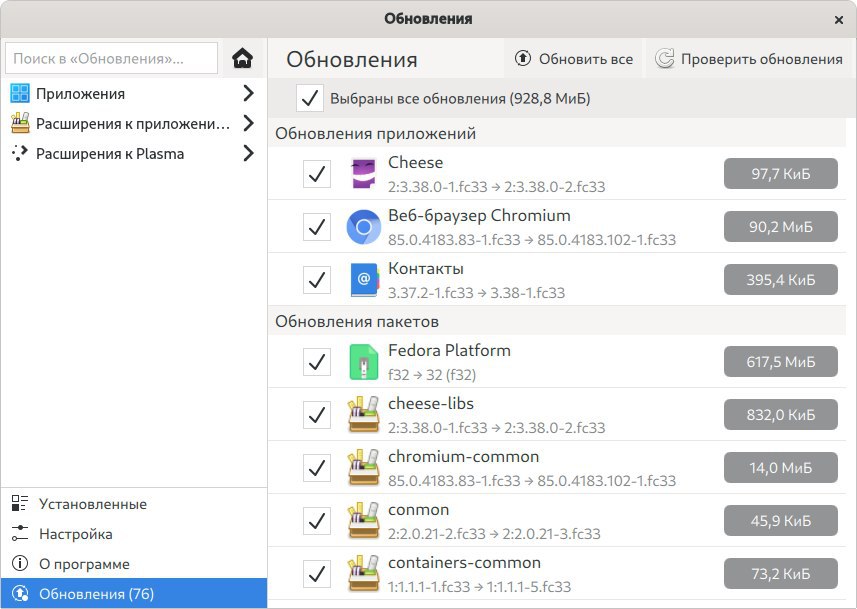Viewport: 857px width, 609px height.
Task: Uncheck the Cheese update checkbox
Action: [x=317, y=174]
